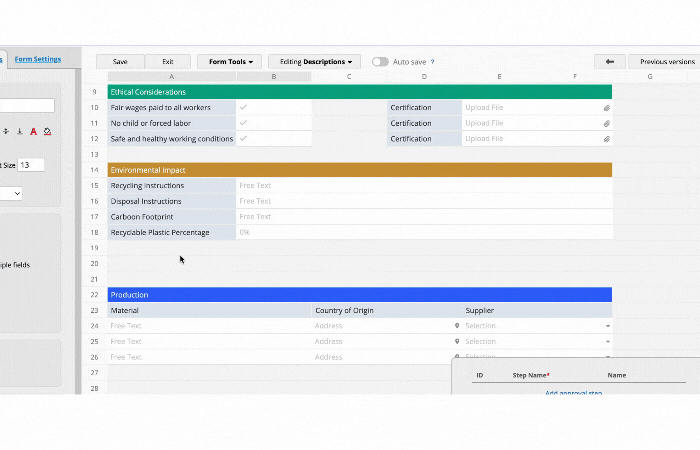The width and height of the screenshot is (700, 450).
Task: Click the red letter A font color icon
Action: point(33,131)
